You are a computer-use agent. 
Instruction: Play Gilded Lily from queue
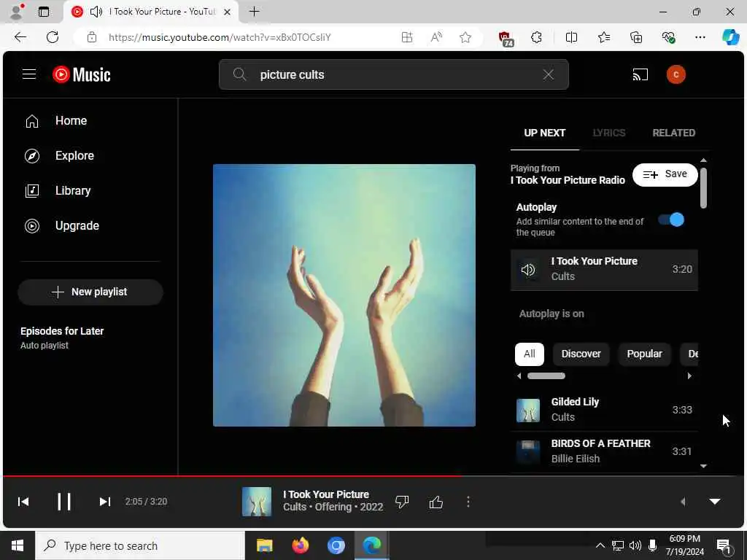(604, 410)
